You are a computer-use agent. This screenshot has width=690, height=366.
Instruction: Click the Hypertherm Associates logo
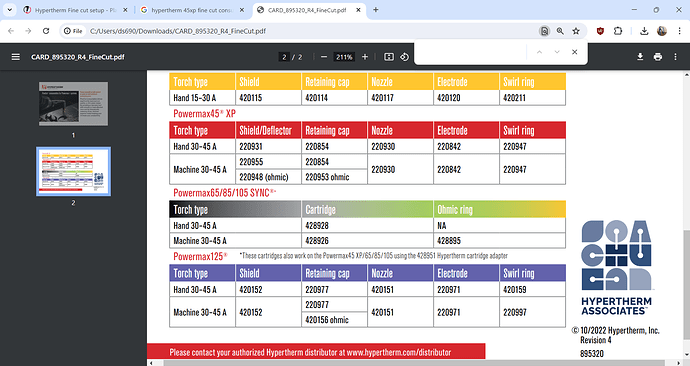tap(616, 267)
